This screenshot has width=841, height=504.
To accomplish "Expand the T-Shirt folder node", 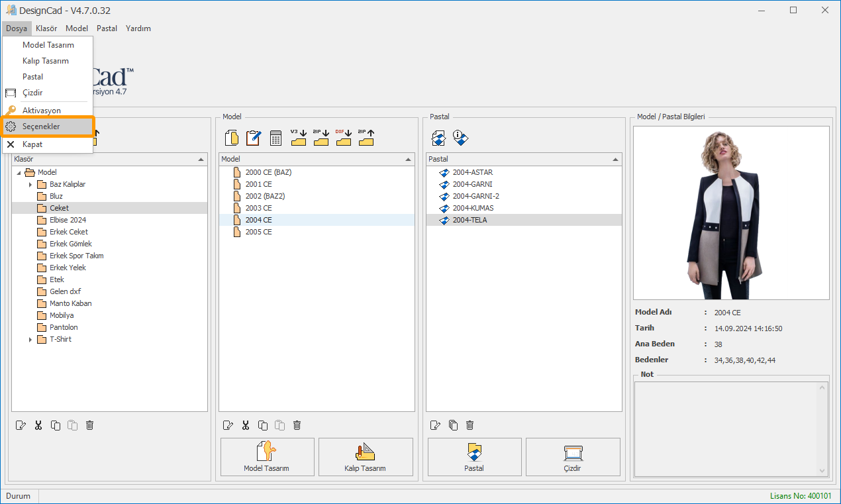I will (x=30, y=340).
